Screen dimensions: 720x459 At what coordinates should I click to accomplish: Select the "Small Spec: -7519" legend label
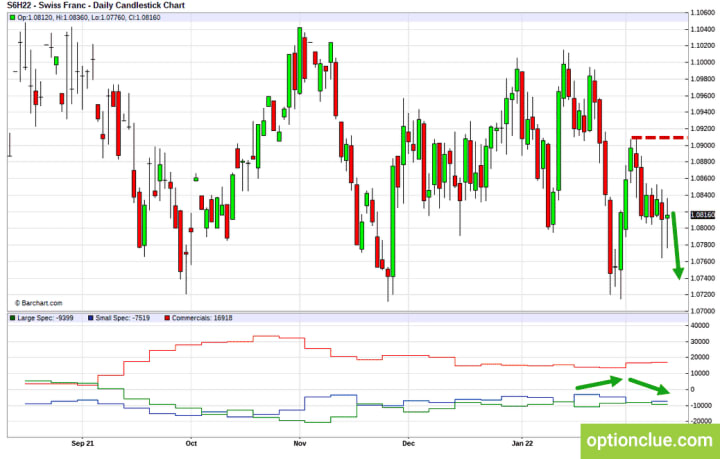[122, 318]
